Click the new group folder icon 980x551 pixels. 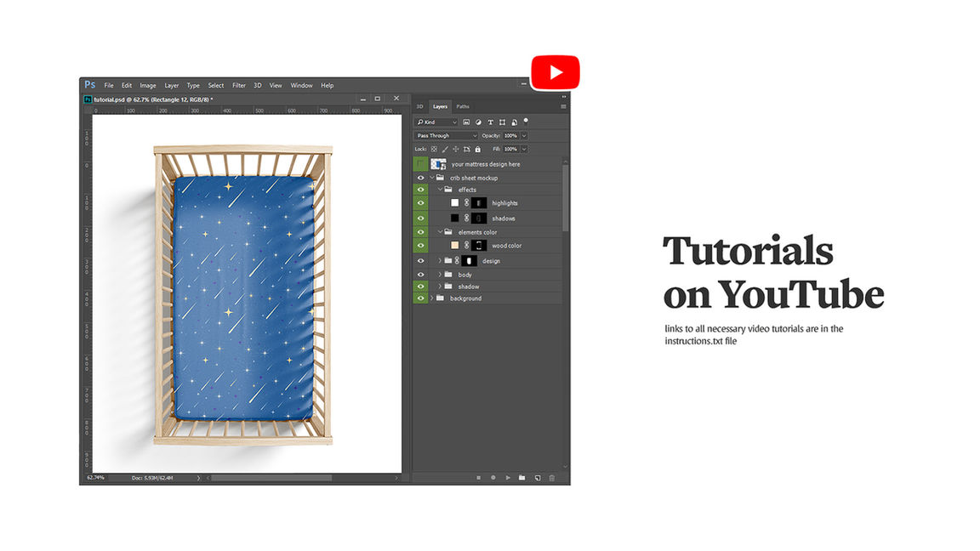[x=521, y=478]
